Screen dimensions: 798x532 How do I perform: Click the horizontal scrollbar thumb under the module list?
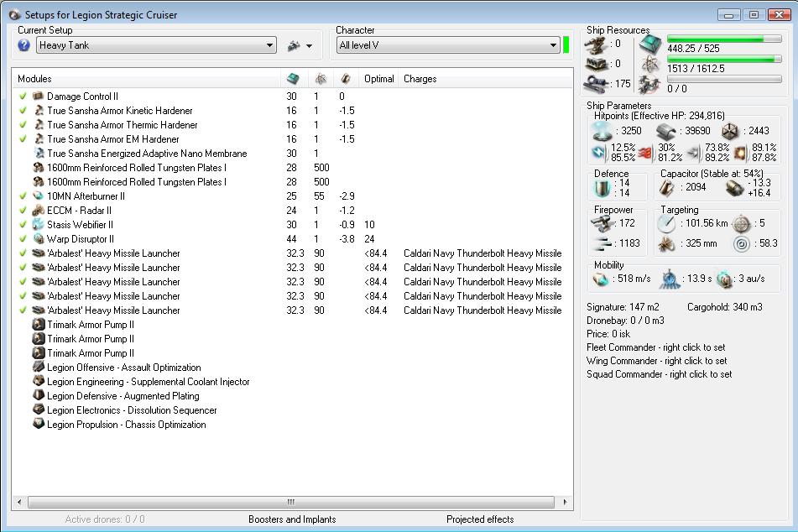291,502
